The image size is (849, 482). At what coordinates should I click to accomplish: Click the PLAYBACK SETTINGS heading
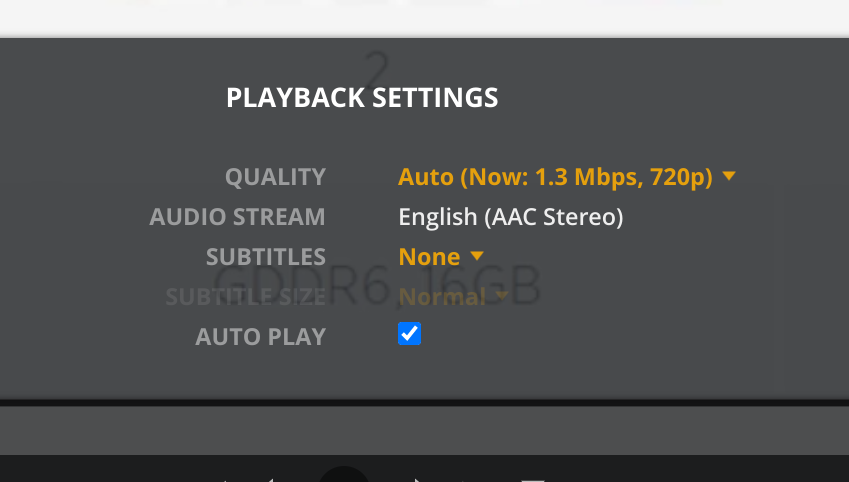pyautogui.click(x=362, y=98)
